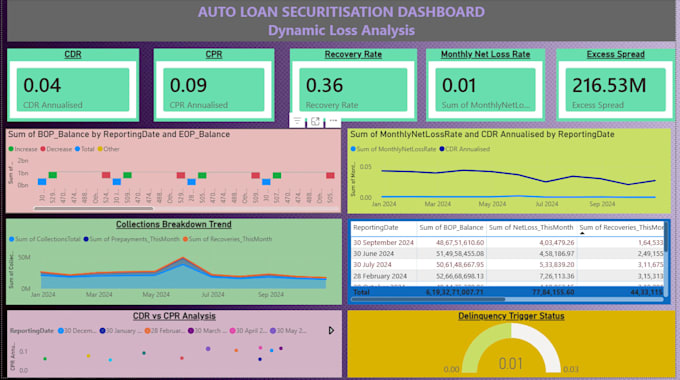This screenshot has width=680, height=380.
Task: Select the 30 January scatter legend item
Action: [121, 331]
